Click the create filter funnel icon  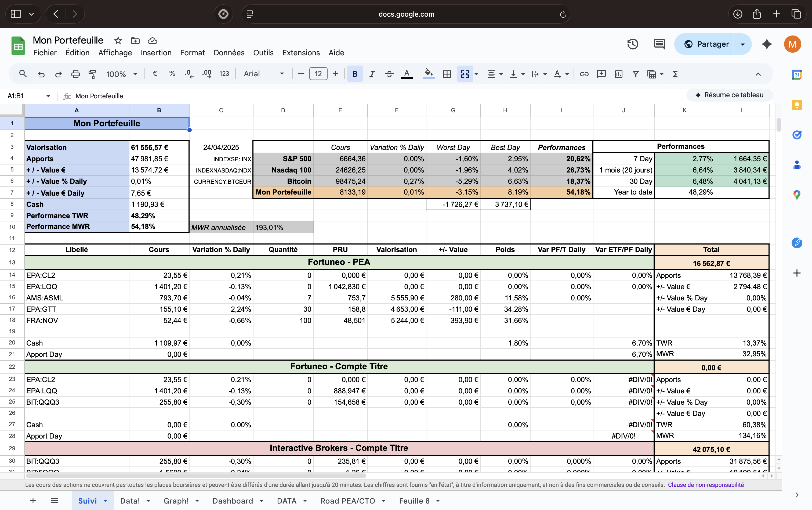635,74
